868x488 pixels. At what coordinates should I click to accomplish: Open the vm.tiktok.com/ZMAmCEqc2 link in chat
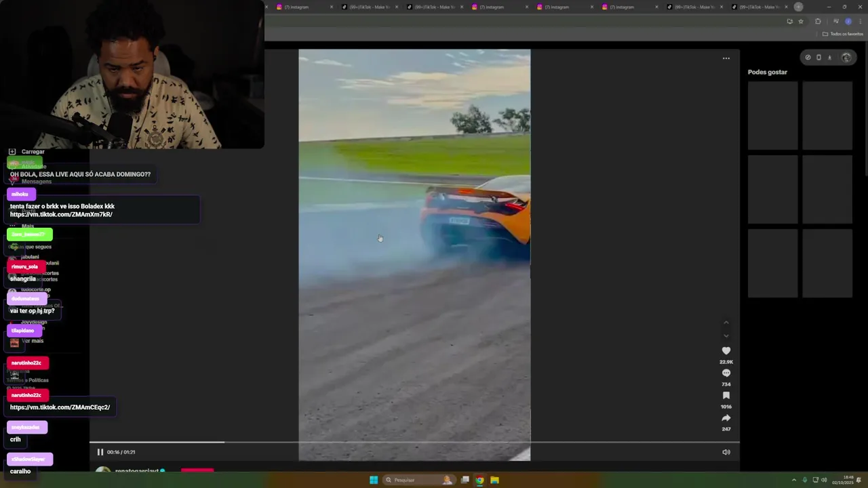pos(60,407)
